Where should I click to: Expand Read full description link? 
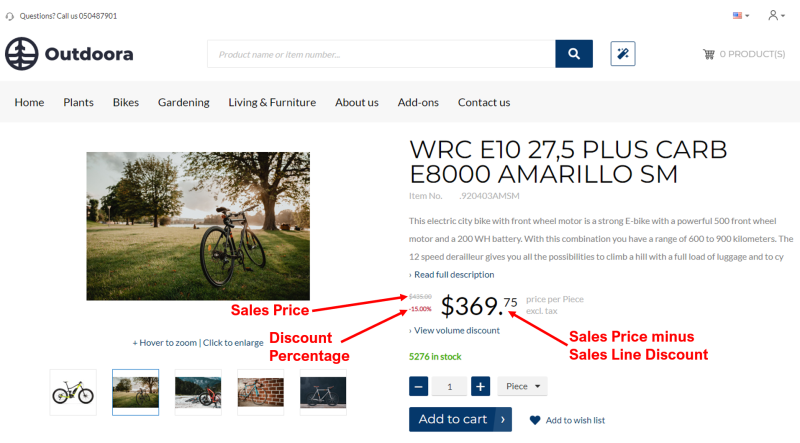click(454, 275)
